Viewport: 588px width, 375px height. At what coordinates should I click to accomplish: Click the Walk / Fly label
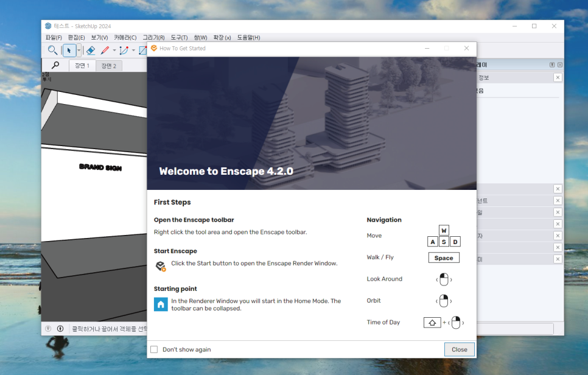click(380, 258)
